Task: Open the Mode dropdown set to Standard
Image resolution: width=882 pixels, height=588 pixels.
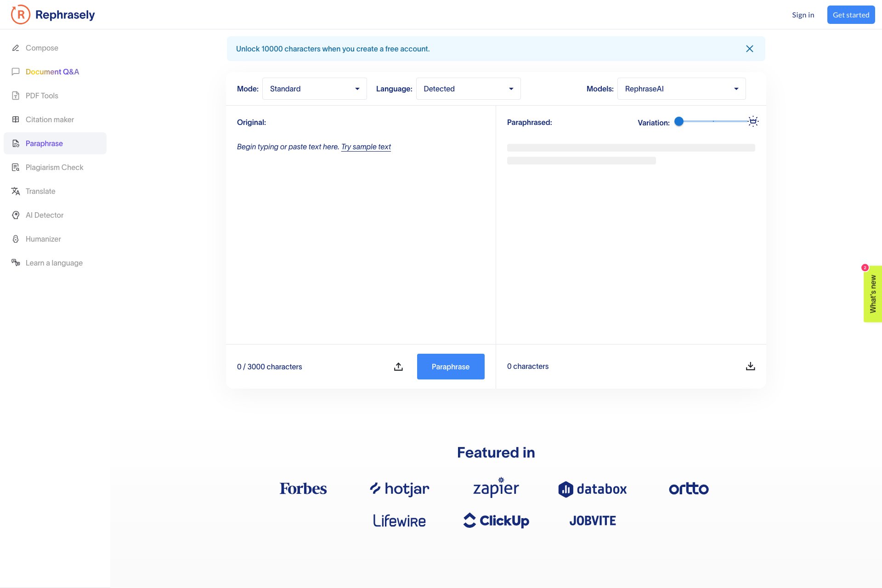Action: 314,89
